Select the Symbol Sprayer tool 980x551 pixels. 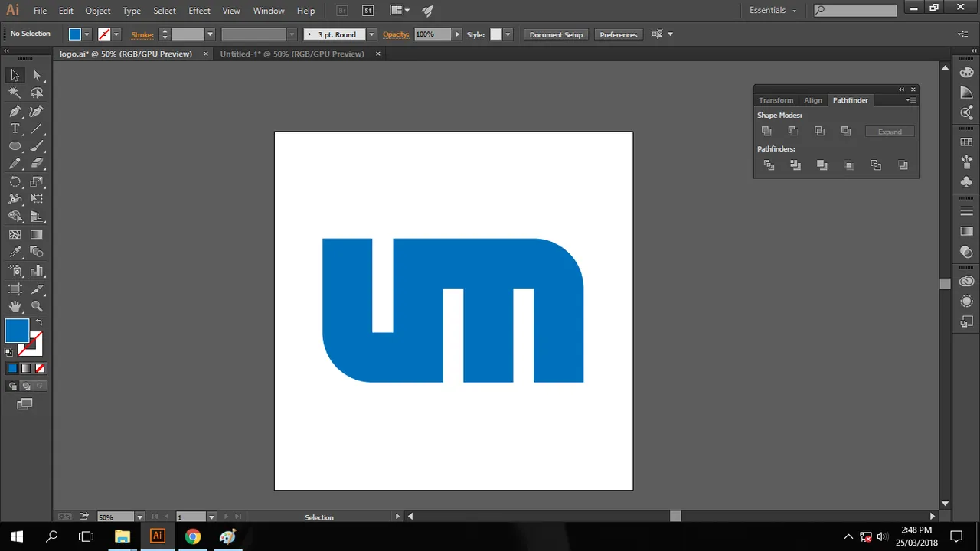pyautogui.click(x=15, y=271)
